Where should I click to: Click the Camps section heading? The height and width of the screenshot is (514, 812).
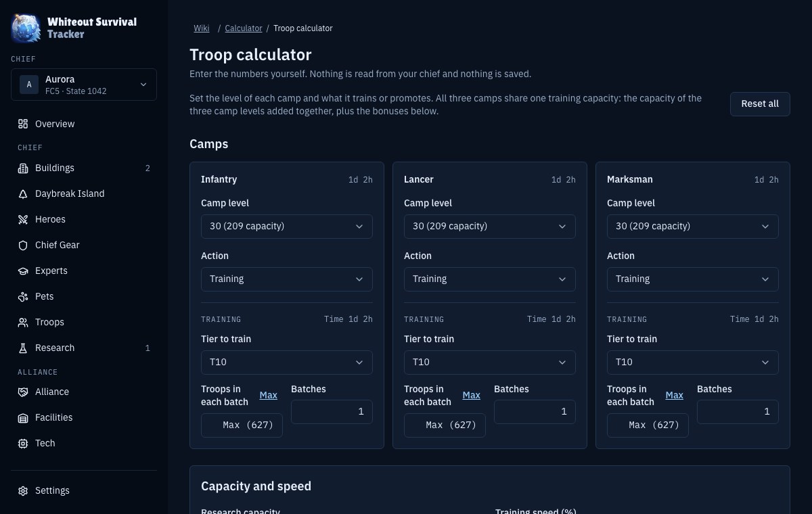pyautogui.click(x=209, y=144)
